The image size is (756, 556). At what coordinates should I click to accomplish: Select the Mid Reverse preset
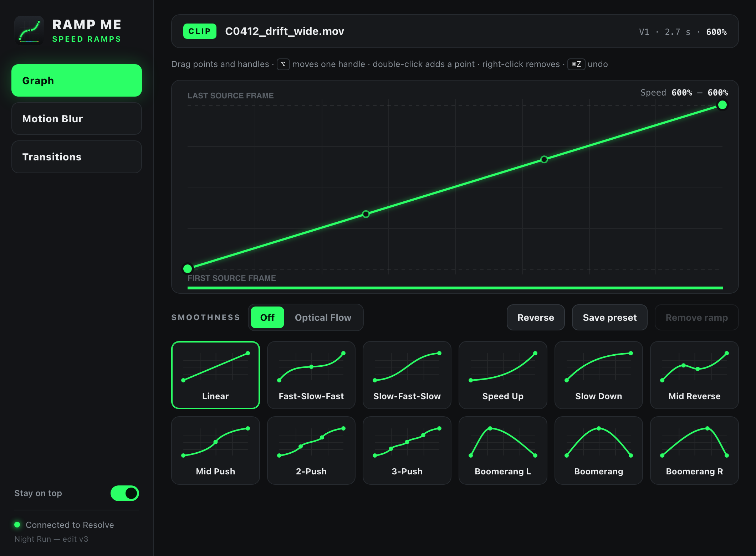[x=694, y=375]
